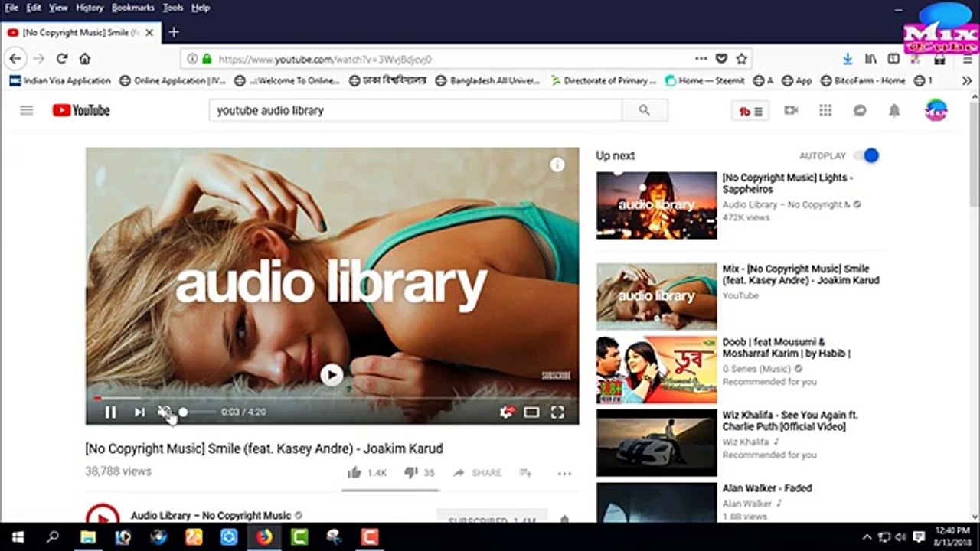Open the View menu

click(58, 8)
